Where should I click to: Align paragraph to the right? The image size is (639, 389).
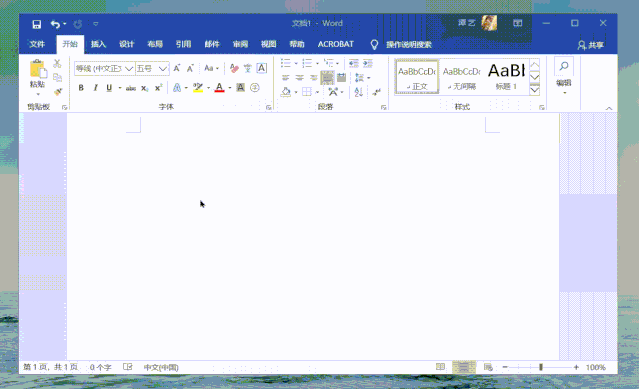[x=313, y=77]
